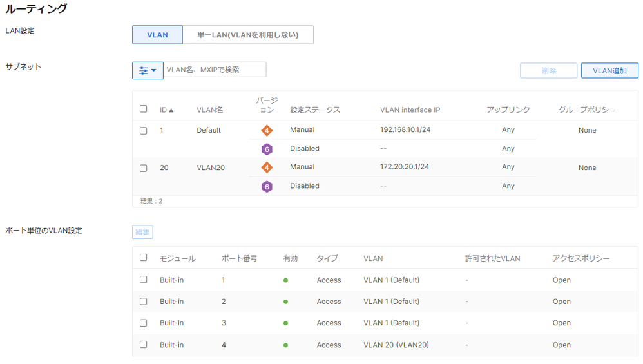The height and width of the screenshot is (364, 643).
Task: Click the IPv6 icon in the VLAN20 row
Action: pyautogui.click(x=267, y=186)
